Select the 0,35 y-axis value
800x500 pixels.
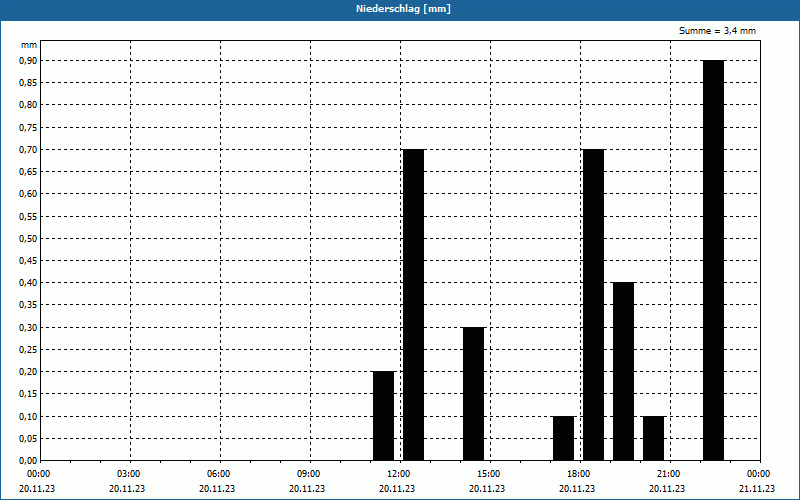pos(28,305)
